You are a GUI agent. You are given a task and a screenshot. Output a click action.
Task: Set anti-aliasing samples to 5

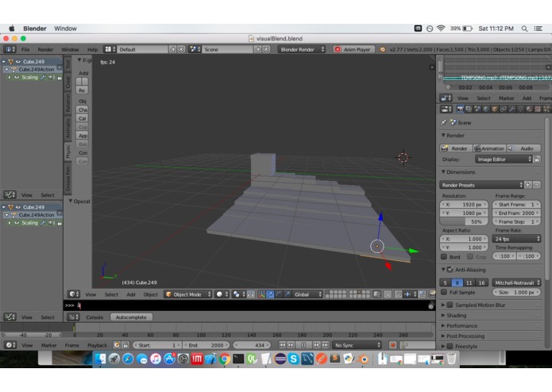point(445,282)
